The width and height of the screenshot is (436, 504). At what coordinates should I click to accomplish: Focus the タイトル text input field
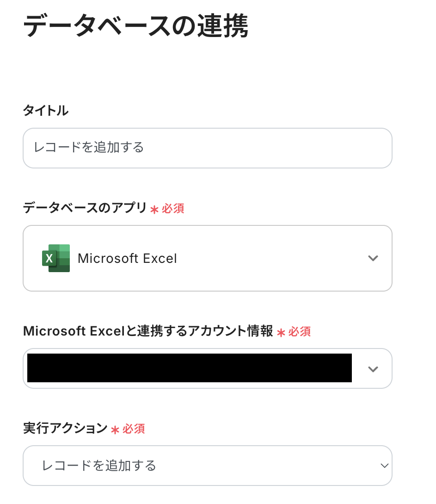click(x=207, y=148)
